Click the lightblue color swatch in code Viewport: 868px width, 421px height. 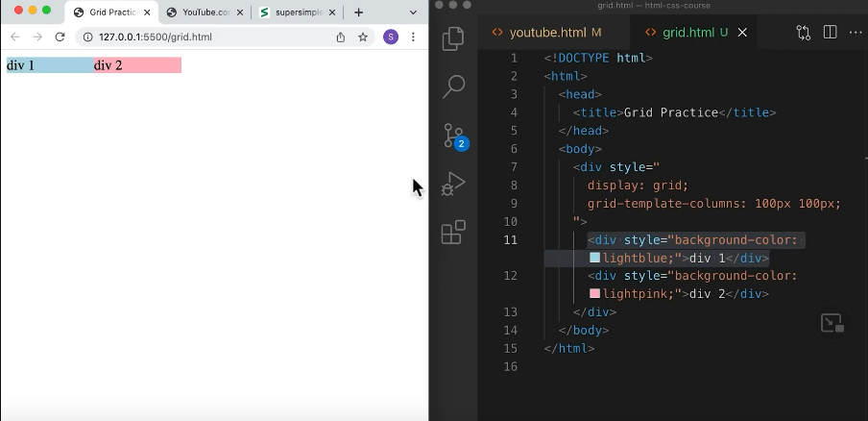click(594, 258)
